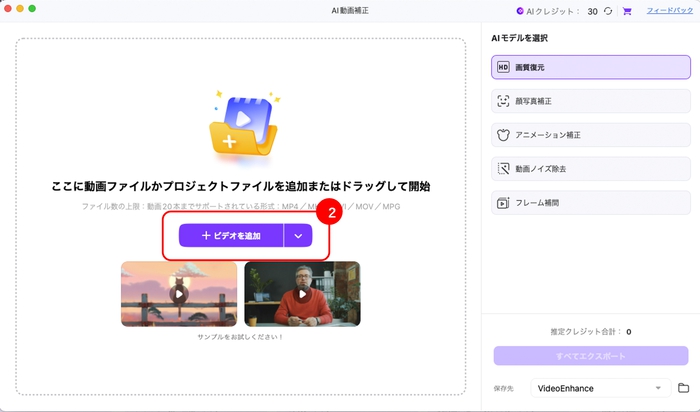Select the 画質復元 AI model
The width and height of the screenshot is (700, 412).
591,67
